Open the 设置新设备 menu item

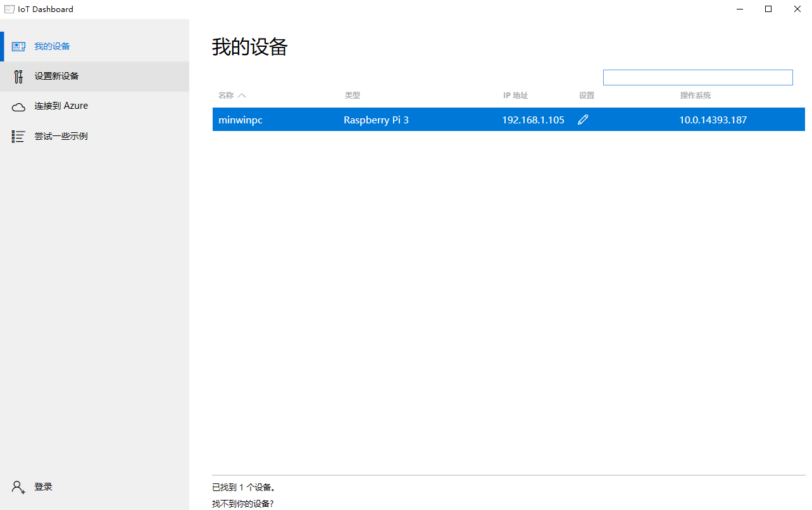click(94, 77)
